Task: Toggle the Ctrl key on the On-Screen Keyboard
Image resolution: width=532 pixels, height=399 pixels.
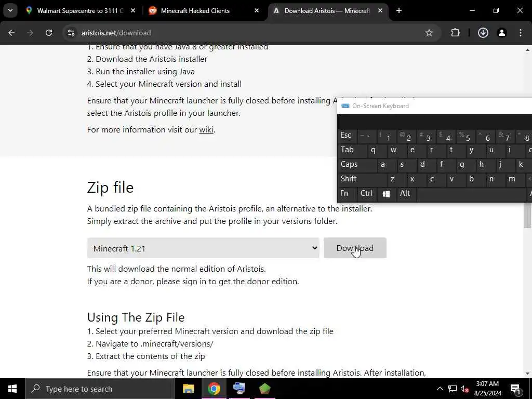Action: [x=366, y=194]
